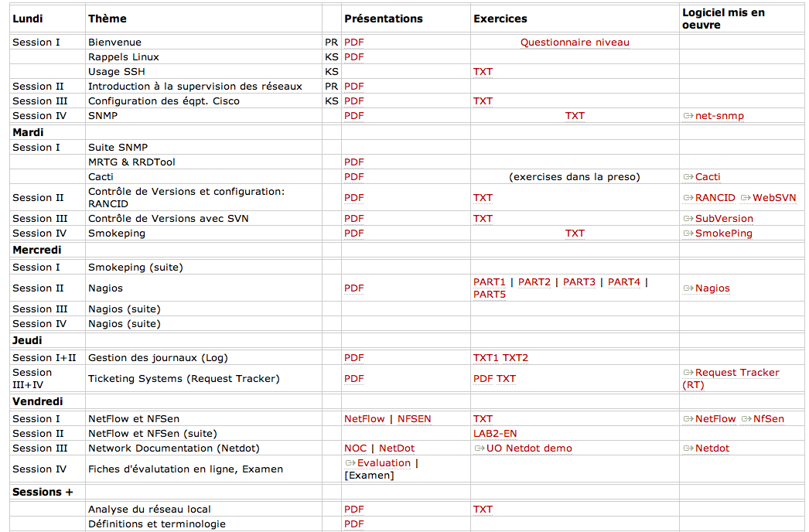Open the Bienvenue presentation PDF
809x532 pixels.
point(353,43)
